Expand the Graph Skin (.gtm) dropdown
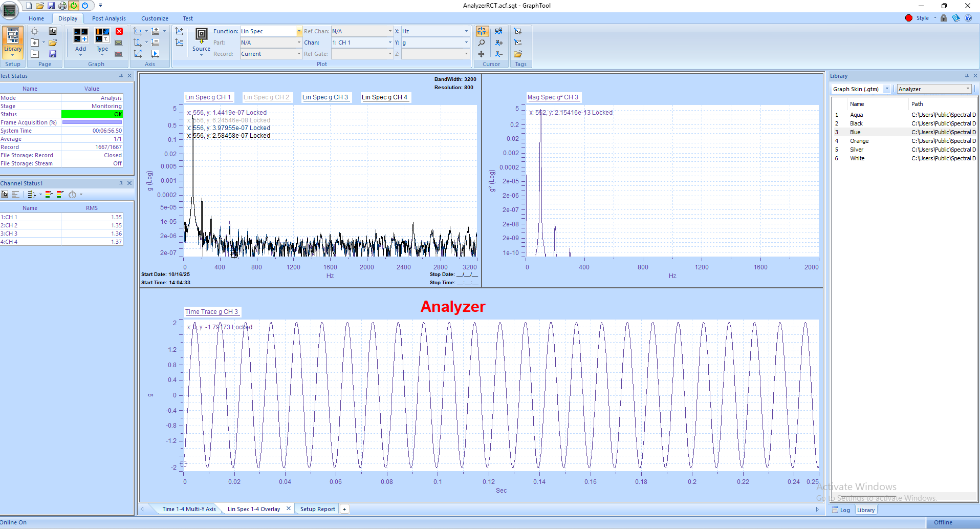Screen dimensions: 980x529 point(886,89)
